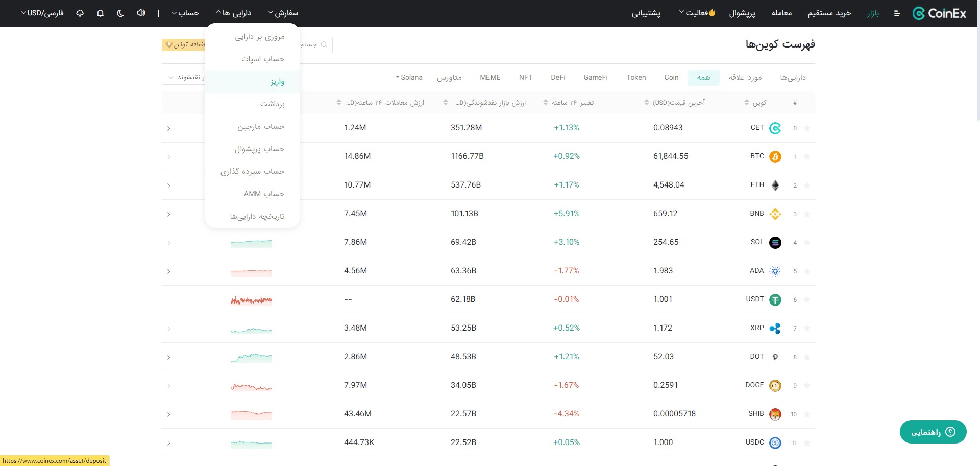The width and height of the screenshot is (980, 466).
Task: Expand the SHIB row chevron
Action: (168, 414)
